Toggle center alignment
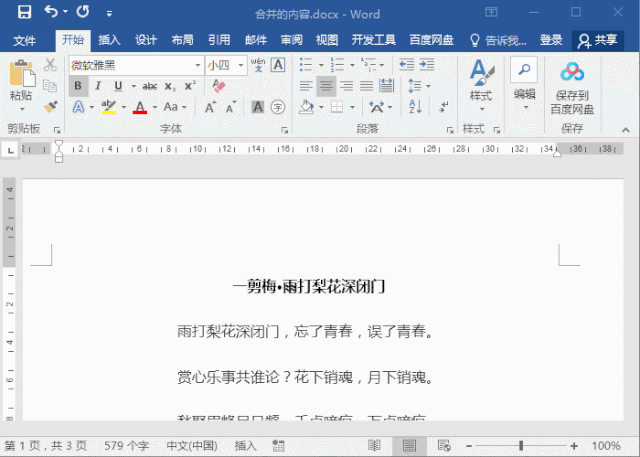The image size is (640, 457). coord(326,86)
